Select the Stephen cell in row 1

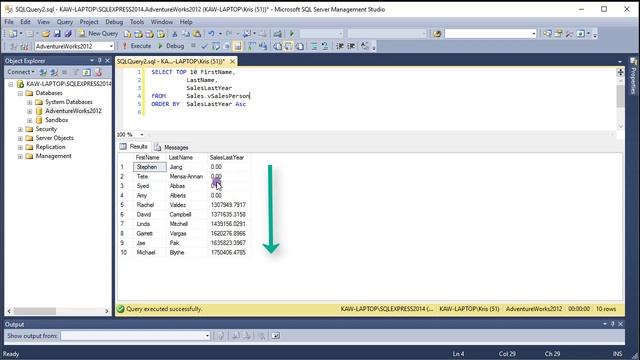tap(150, 167)
